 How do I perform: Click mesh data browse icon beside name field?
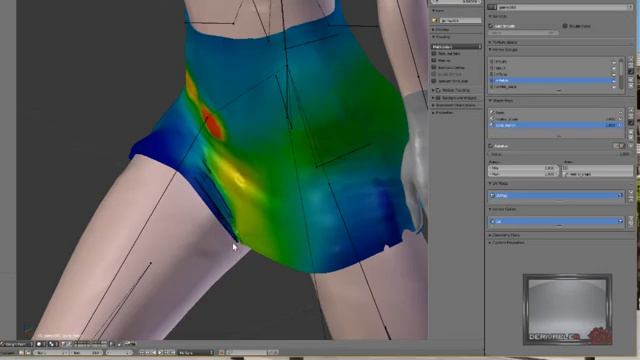[492, 7]
